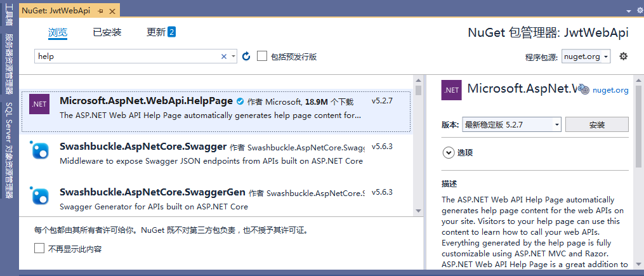The height and width of the screenshot is (276, 644).
Task: Click the 安装 install button
Action: pyautogui.click(x=597, y=124)
